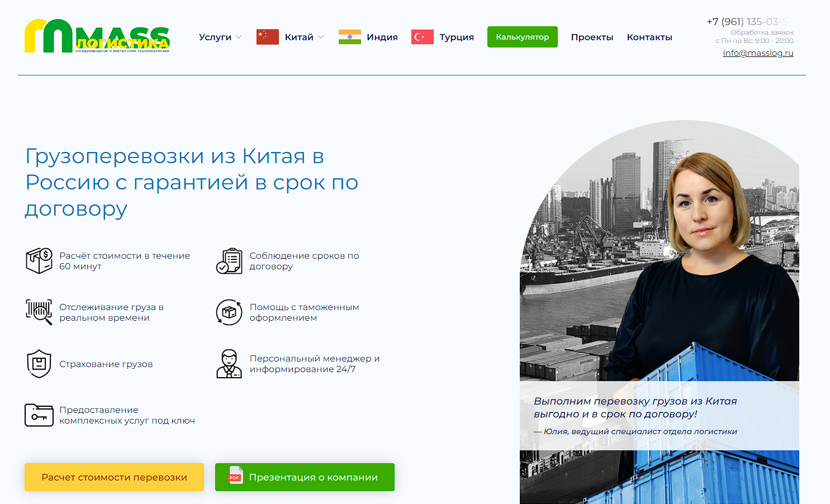This screenshot has height=504, width=830.
Task: Select Турция in the navigation
Action: (456, 37)
